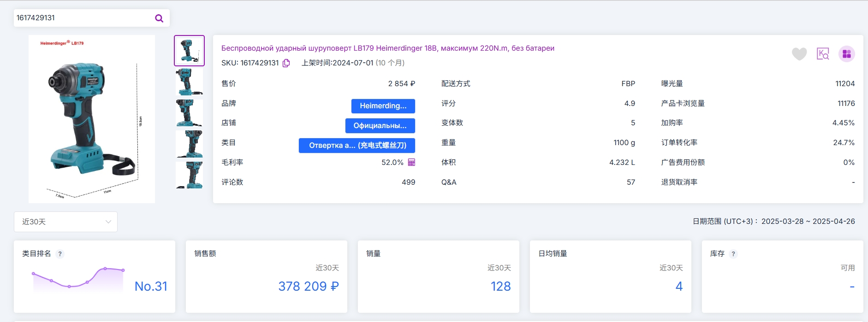Click the weight value 1100 g
This screenshot has height=322, width=868.
(624, 142)
